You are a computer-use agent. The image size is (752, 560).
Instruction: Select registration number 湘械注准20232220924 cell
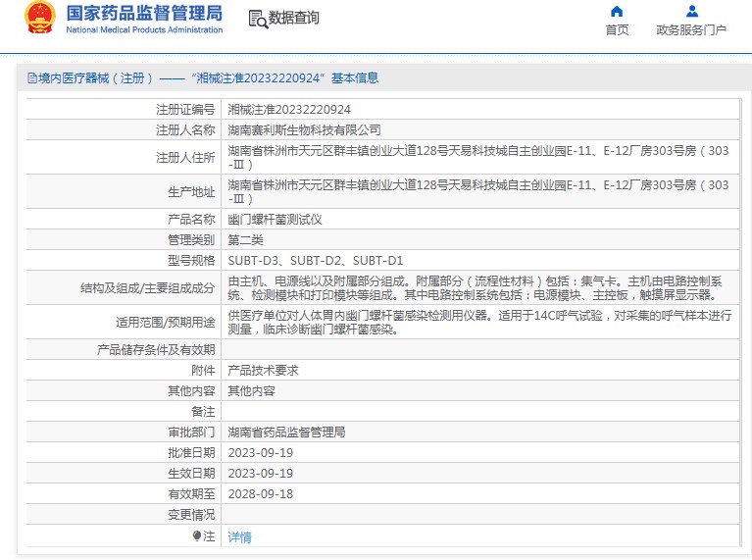coord(289,110)
